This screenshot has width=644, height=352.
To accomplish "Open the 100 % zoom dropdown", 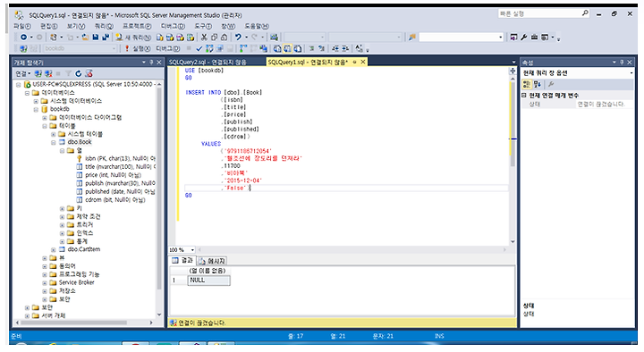I will click(x=192, y=250).
